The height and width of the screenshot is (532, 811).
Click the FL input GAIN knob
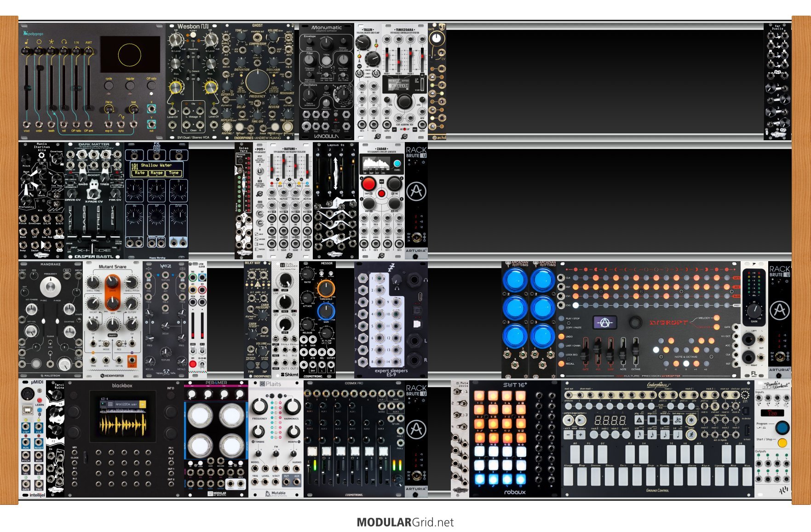754,311
